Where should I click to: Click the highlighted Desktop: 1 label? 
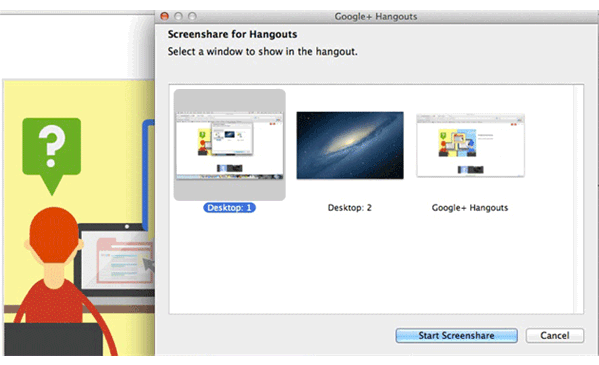[229, 208]
